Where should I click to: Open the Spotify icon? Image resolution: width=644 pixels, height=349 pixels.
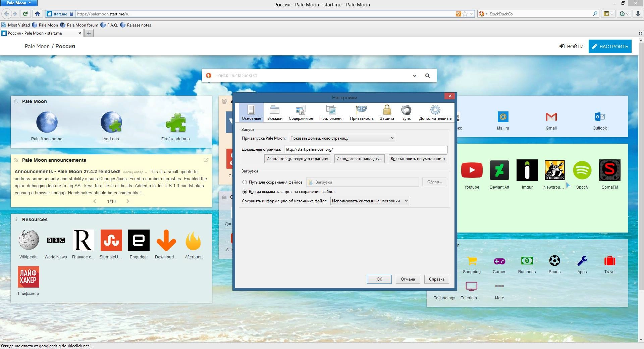click(x=582, y=170)
